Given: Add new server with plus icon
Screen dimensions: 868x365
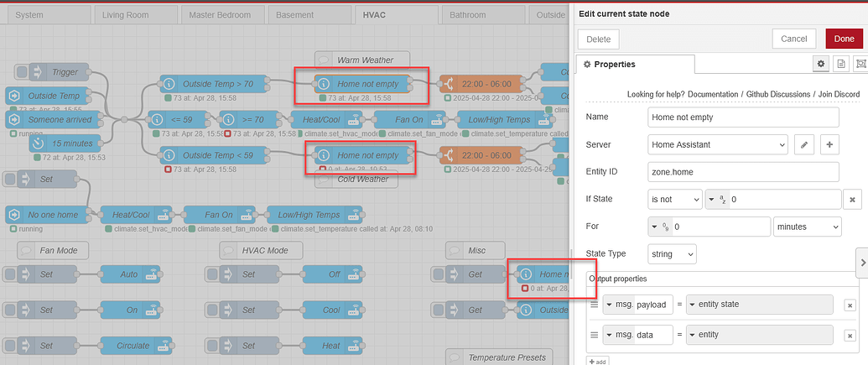Looking at the screenshot, I should (x=829, y=144).
